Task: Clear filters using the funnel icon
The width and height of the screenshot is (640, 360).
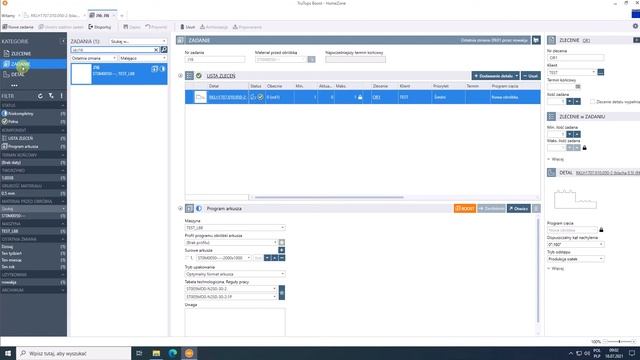Action: pos(51,96)
